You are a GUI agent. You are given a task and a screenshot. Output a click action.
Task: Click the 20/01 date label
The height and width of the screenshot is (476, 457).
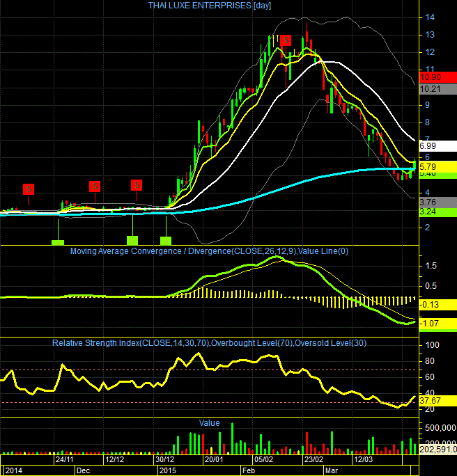point(214,459)
